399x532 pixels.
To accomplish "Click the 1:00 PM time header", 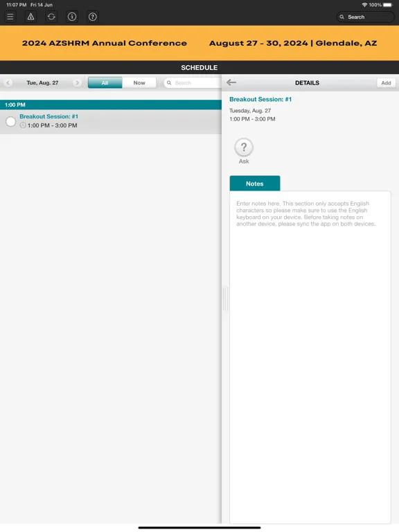I will (111, 105).
